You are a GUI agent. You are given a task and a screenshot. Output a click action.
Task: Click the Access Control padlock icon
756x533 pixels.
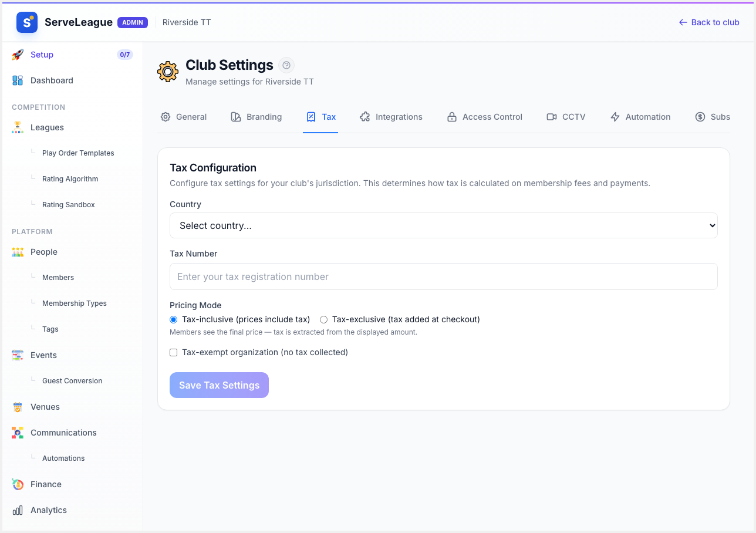click(452, 117)
